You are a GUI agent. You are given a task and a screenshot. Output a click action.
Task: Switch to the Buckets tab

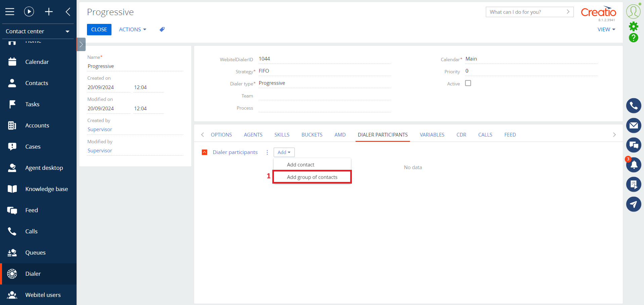(312, 135)
